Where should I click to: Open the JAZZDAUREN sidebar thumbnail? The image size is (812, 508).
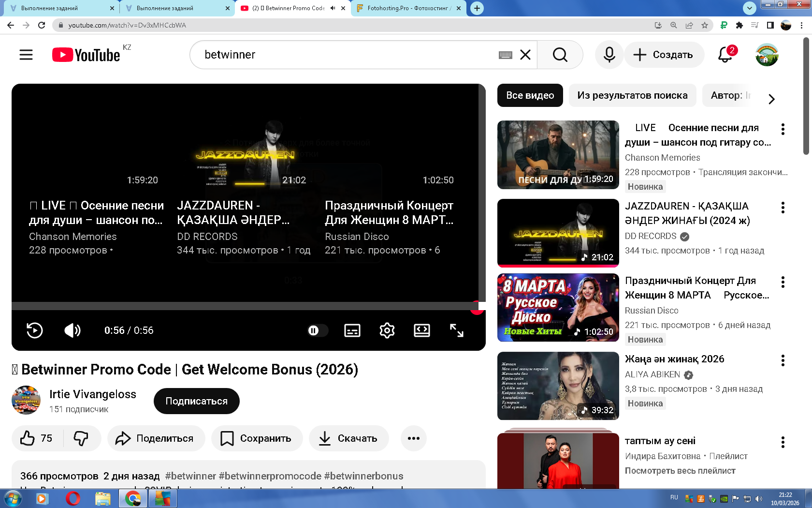point(558,233)
